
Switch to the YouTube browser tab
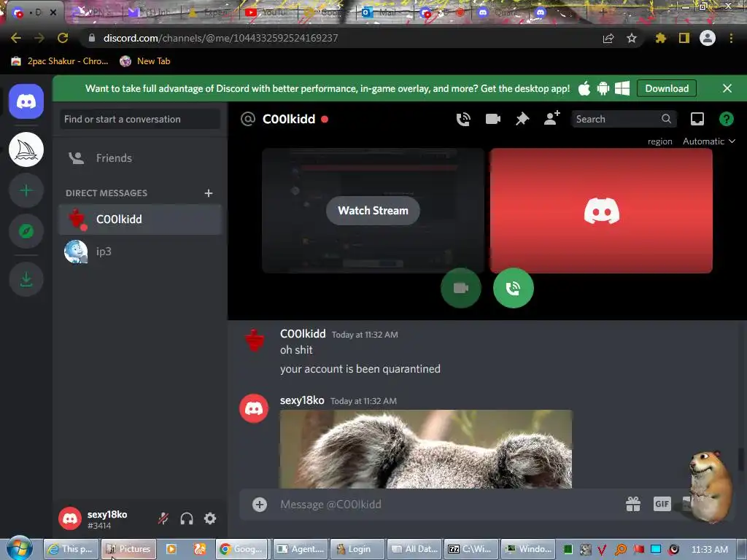pyautogui.click(x=268, y=12)
